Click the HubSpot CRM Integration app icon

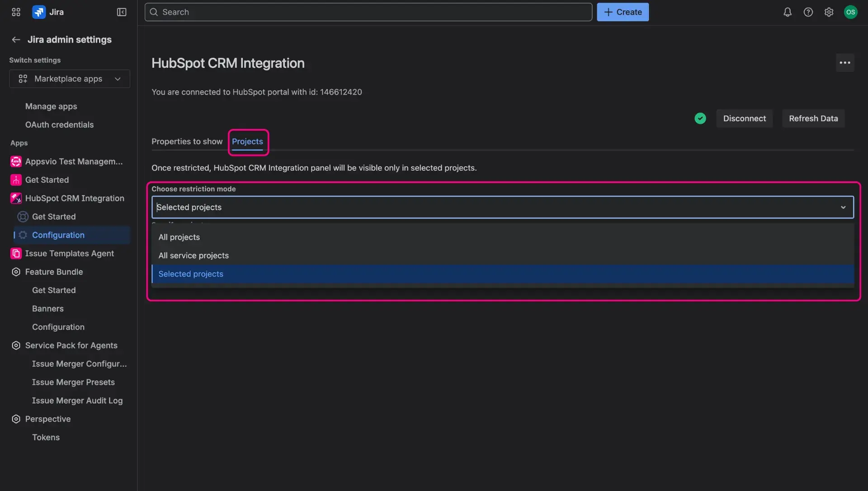point(15,198)
